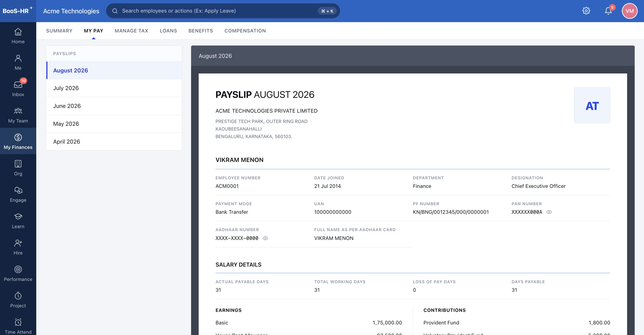Switch to the Benefits tab

click(201, 31)
